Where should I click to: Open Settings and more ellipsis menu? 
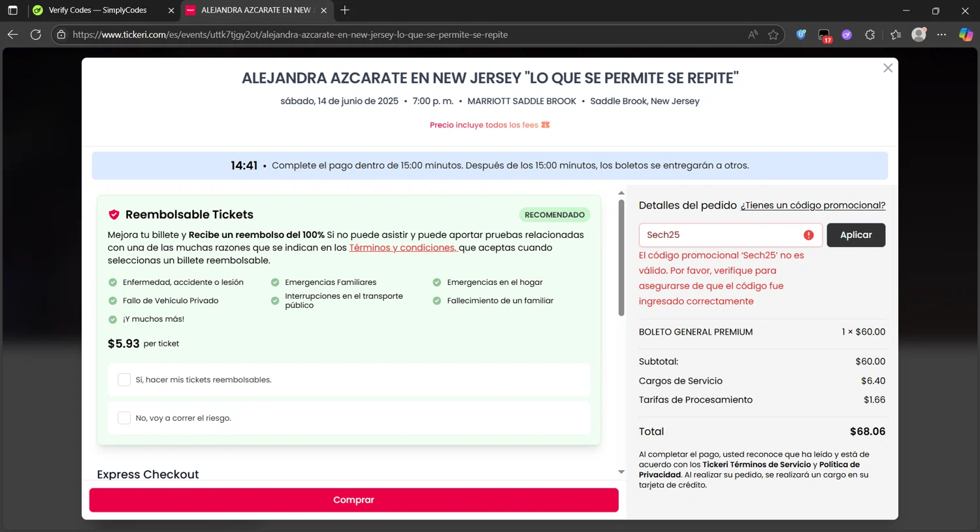941,35
